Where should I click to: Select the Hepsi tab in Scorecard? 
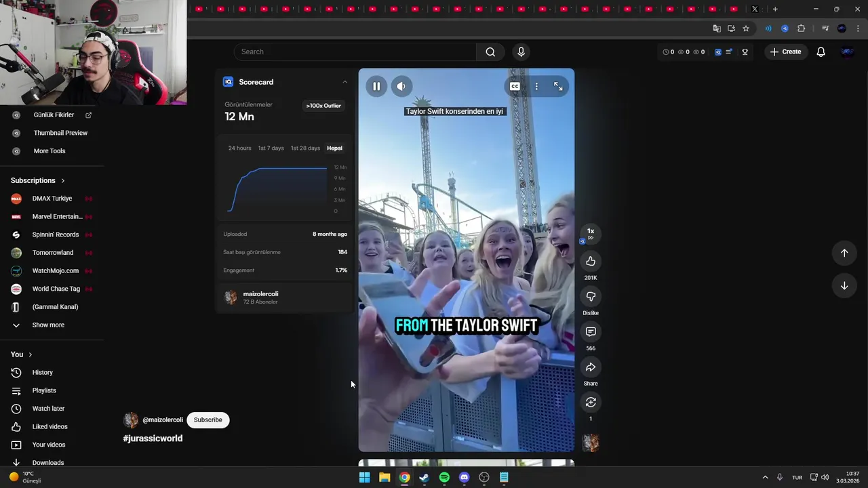point(334,148)
